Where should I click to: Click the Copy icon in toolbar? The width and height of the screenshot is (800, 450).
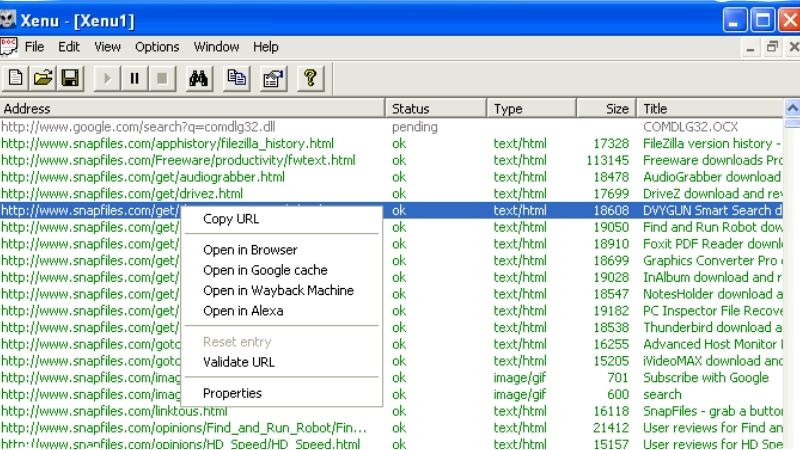click(x=237, y=78)
